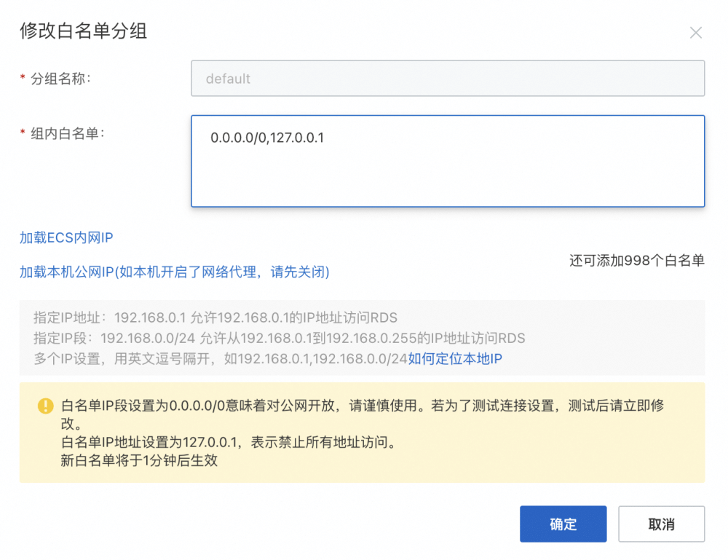Image resolution: width=728 pixels, height=560 pixels.
Task: Click the 分组名称 field showing default
Action: 447,79
